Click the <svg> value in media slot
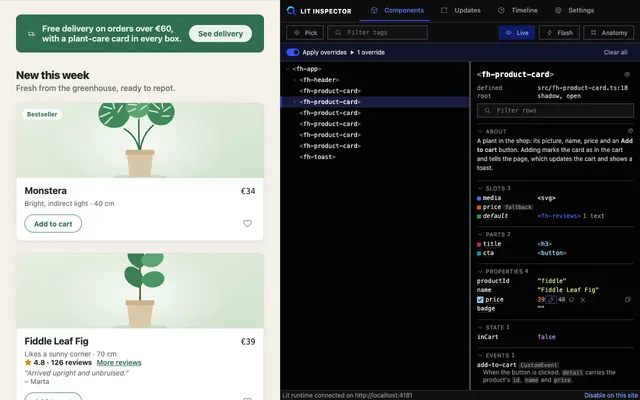The width and height of the screenshot is (640, 400). tap(546, 198)
